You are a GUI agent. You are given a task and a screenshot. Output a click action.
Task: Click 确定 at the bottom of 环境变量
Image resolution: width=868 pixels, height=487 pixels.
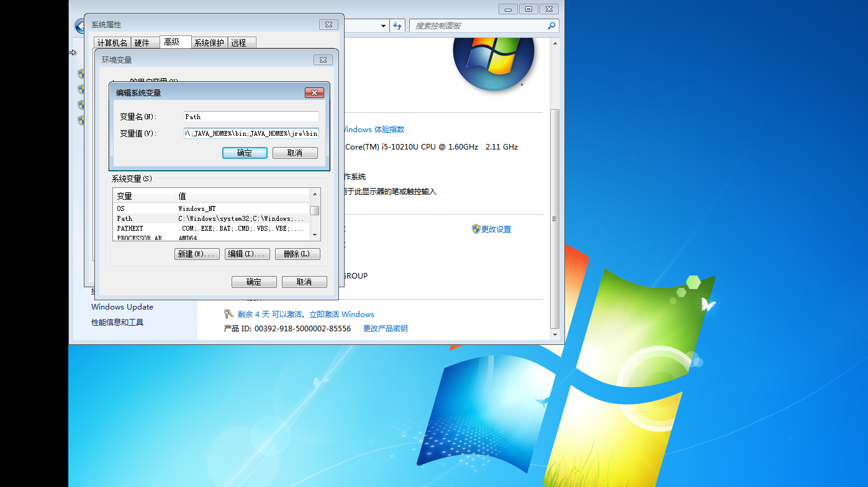click(x=254, y=282)
